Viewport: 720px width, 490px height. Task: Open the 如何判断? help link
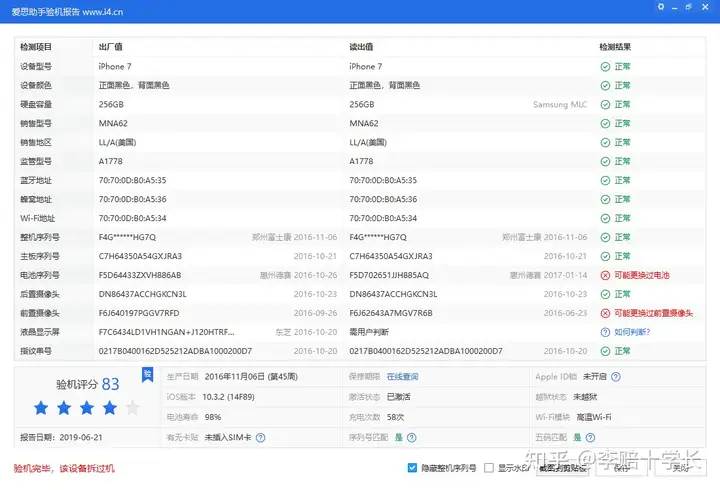(x=632, y=332)
